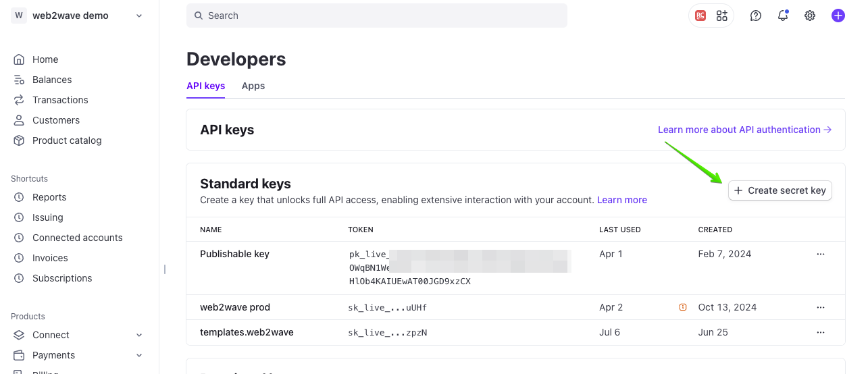
Task: Click the templates.web2wave key name
Action: tap(247, 332)
